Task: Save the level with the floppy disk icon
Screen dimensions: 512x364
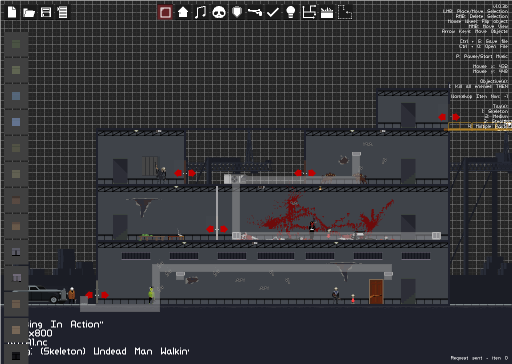Action: click(46, 12)
